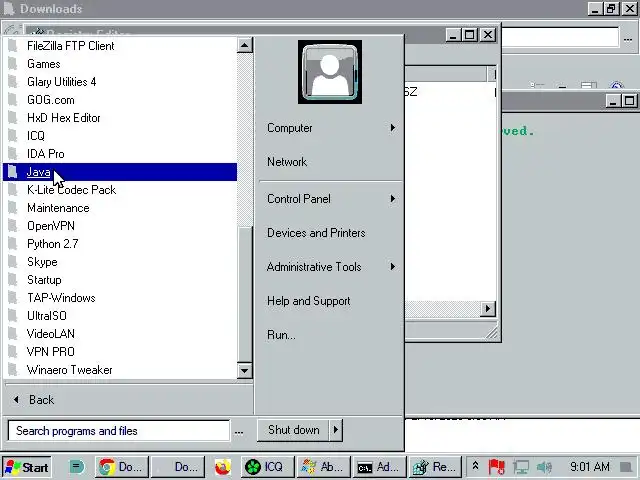Click the red Action Center flag tray icon

[x=496, y=467]
